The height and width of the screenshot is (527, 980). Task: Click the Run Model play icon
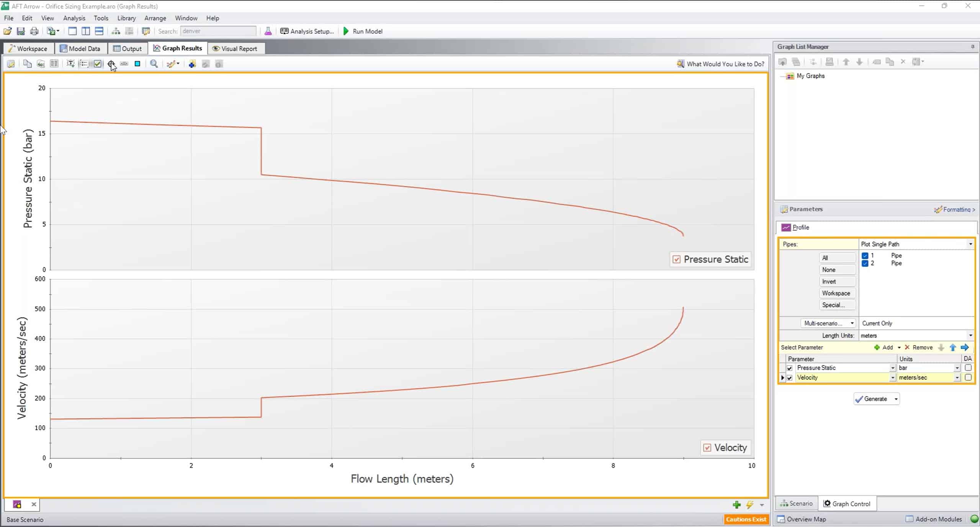(346, 31)
